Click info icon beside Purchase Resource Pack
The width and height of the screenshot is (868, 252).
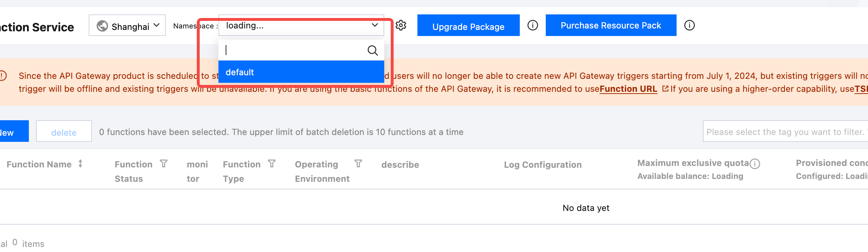690,25
